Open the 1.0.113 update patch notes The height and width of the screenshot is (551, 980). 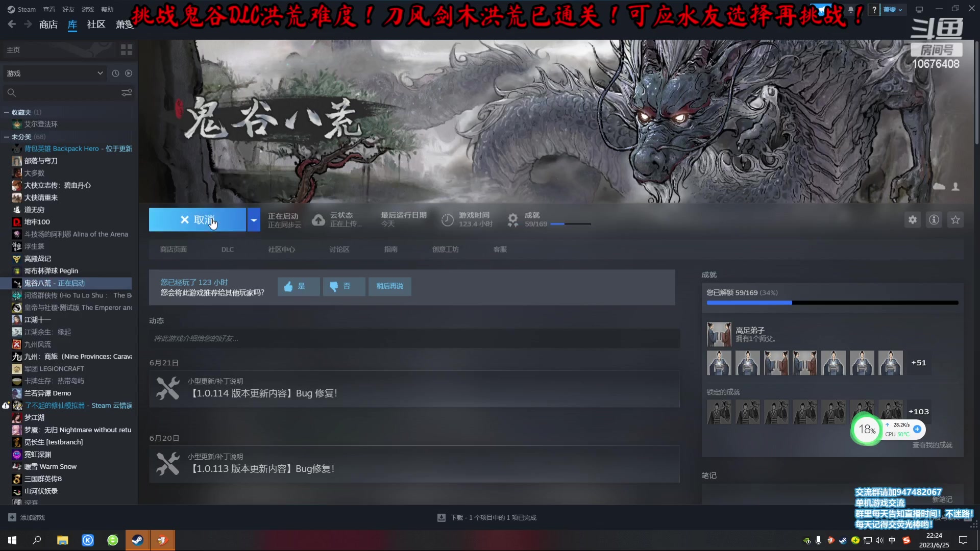tap(414, 464)
